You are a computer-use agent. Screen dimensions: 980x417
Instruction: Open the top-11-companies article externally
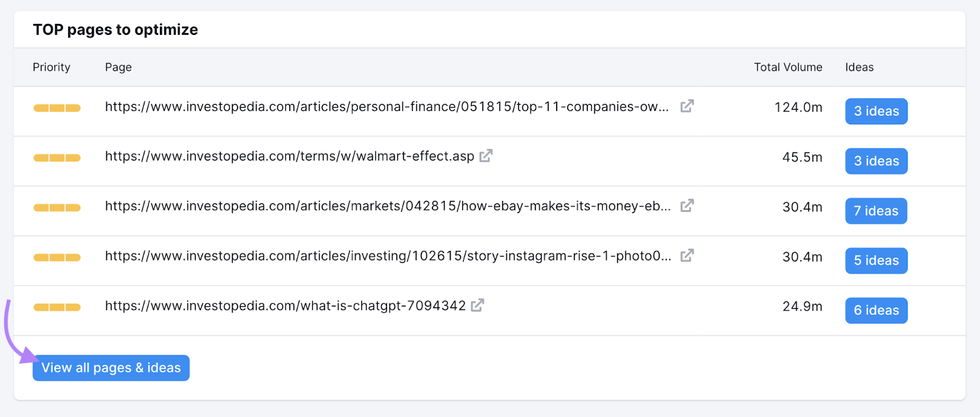[687, 106]
